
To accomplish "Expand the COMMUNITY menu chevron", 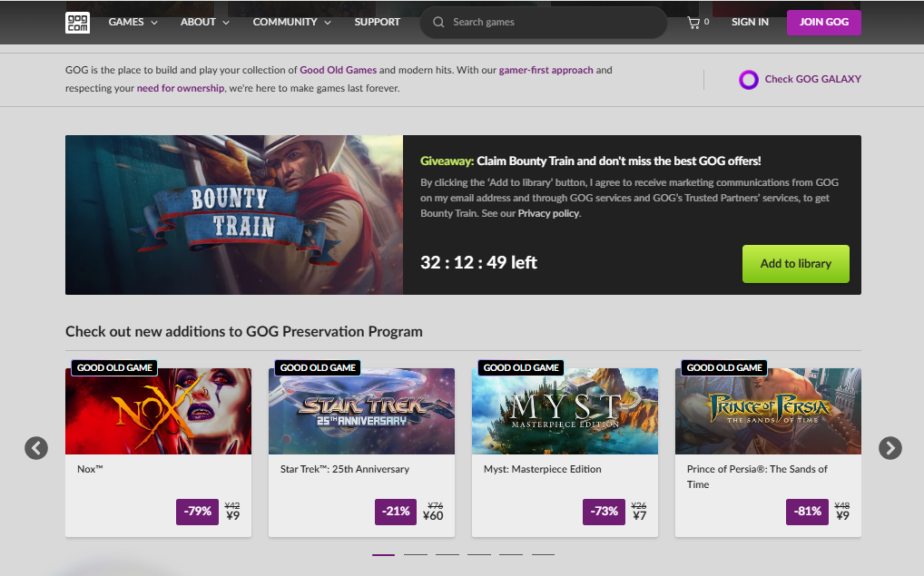I will [x=328, y=23].
